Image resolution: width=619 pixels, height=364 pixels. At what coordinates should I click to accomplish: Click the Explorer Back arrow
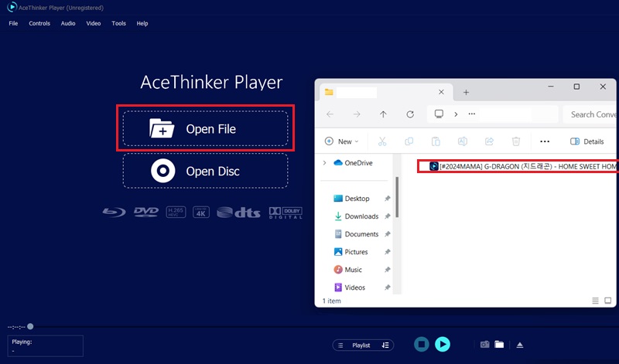(x=330, y=114)
